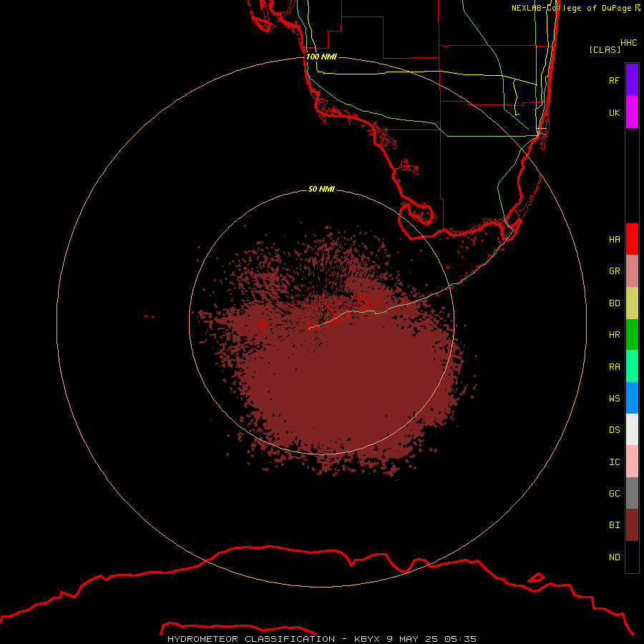Select the DS white legend swatch

[632, 429]
